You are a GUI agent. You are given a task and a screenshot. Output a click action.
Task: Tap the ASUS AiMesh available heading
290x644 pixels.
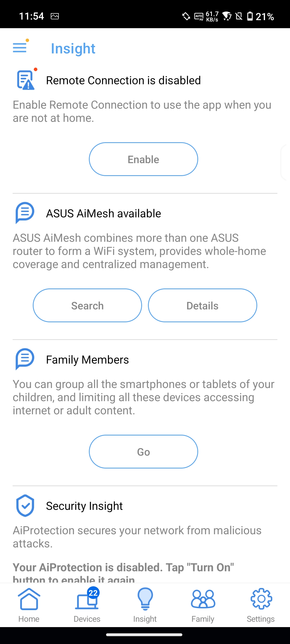pos(103,214)
